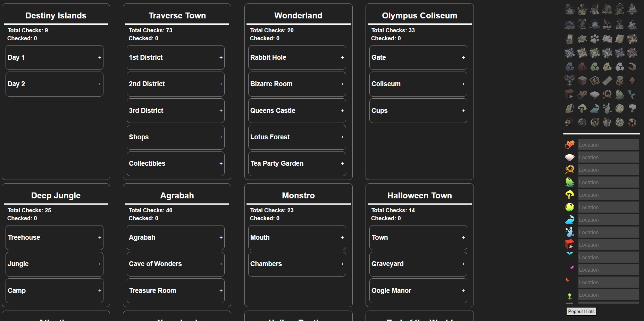
Task: Click the Popout Hints button
Action: tap(581, 311)
